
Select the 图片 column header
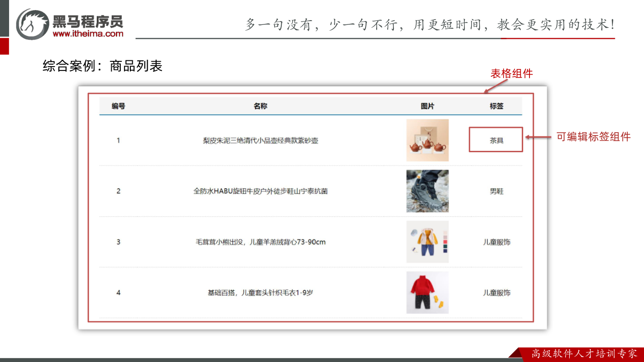(427, 106)
